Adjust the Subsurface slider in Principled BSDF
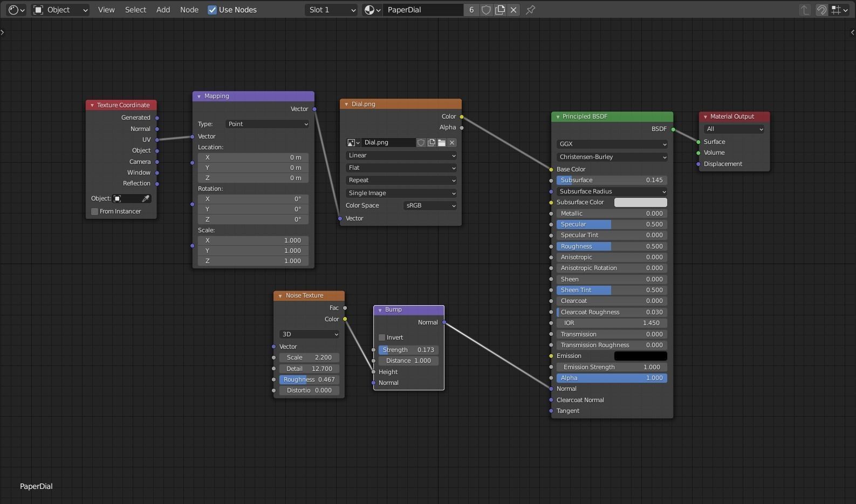The image size is (856, 504). (x=612, y=180)
